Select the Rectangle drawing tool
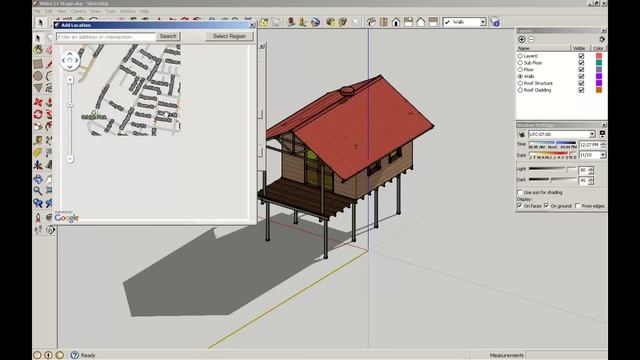 (38, 64)
